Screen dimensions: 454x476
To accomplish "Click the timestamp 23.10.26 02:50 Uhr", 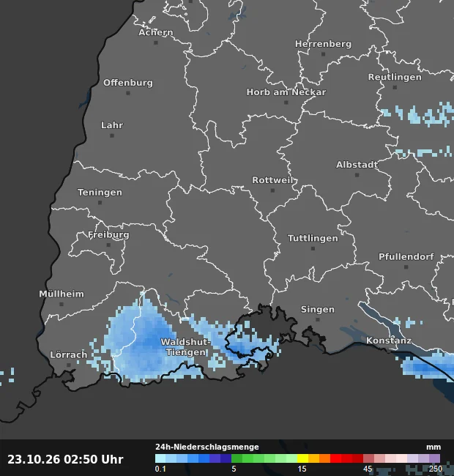I will tap(65, 459).
